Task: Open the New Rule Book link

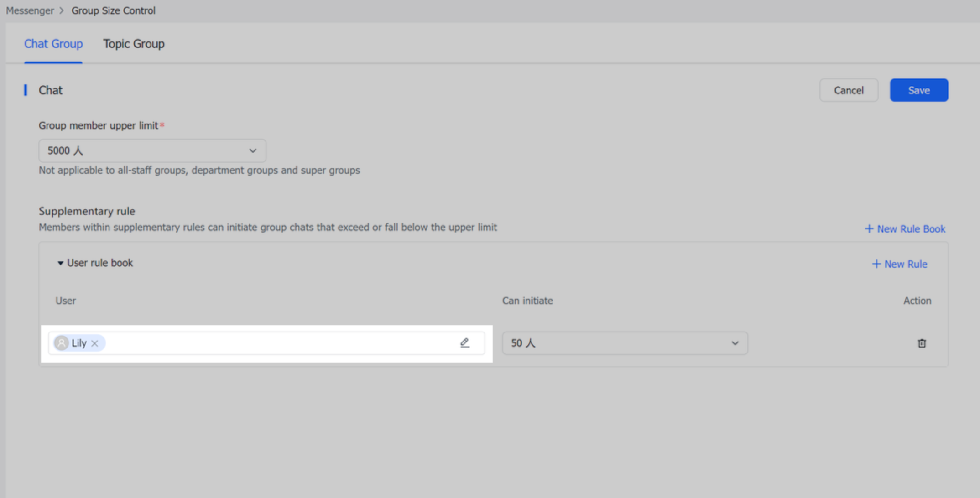Action: coord(910,228)
